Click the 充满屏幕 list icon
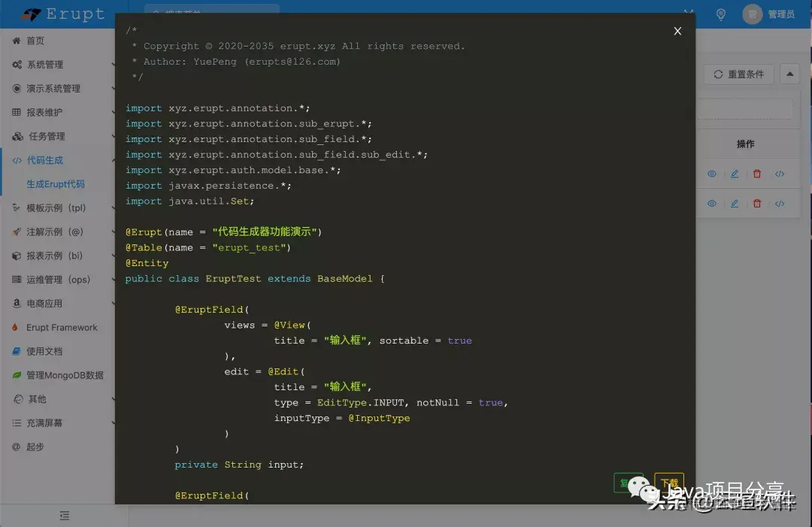Viewport: 812px width, 527px height. [17, 423]
